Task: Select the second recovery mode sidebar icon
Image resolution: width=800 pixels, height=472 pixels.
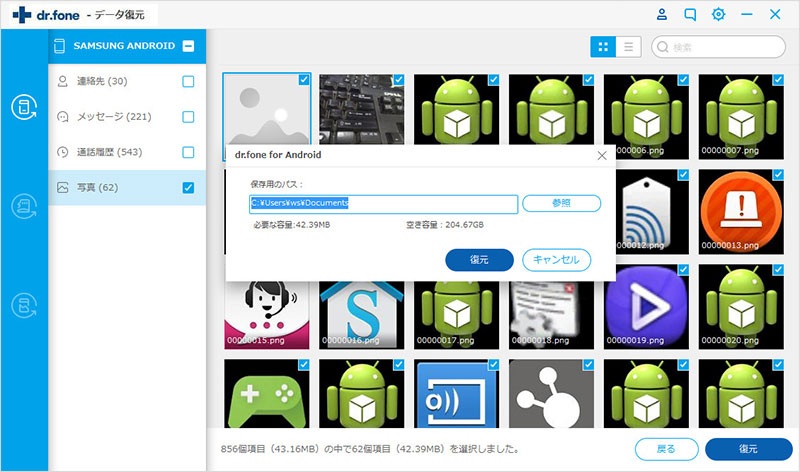Action: point(24,207)
